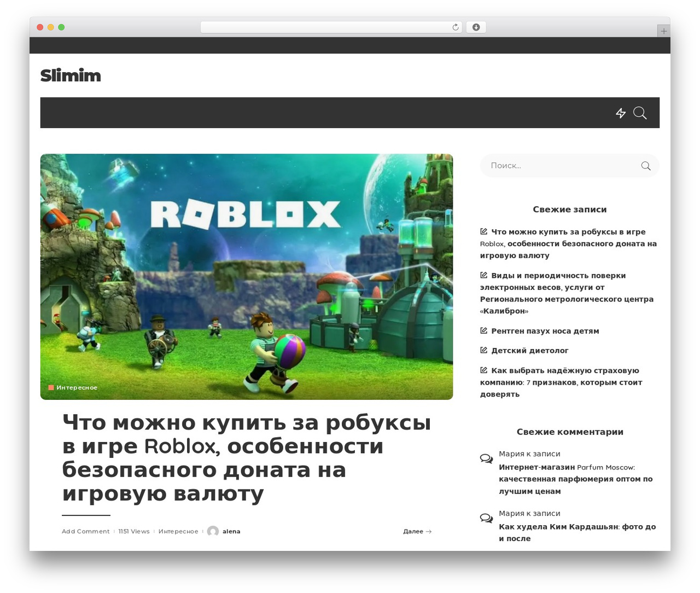Click the lightning bolt trending icon
700x593 pixels.
621,113
